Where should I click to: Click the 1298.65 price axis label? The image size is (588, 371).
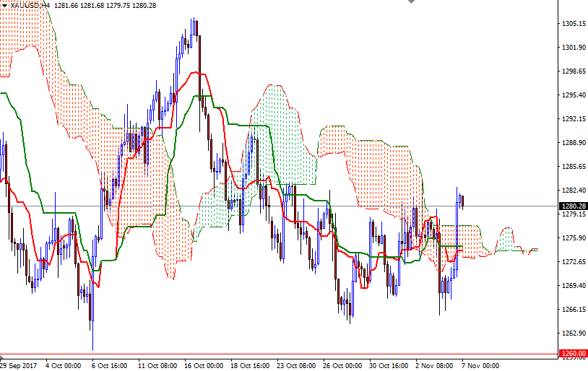[x=574, y=71]
